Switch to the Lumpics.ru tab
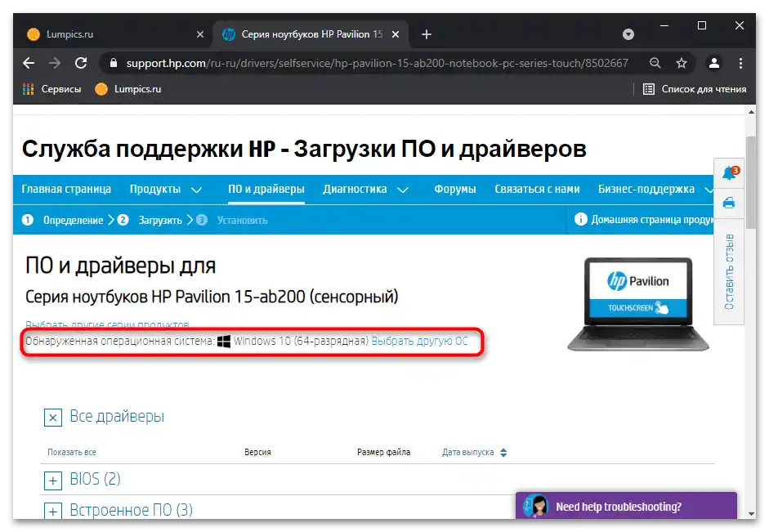 click(114, 34)
